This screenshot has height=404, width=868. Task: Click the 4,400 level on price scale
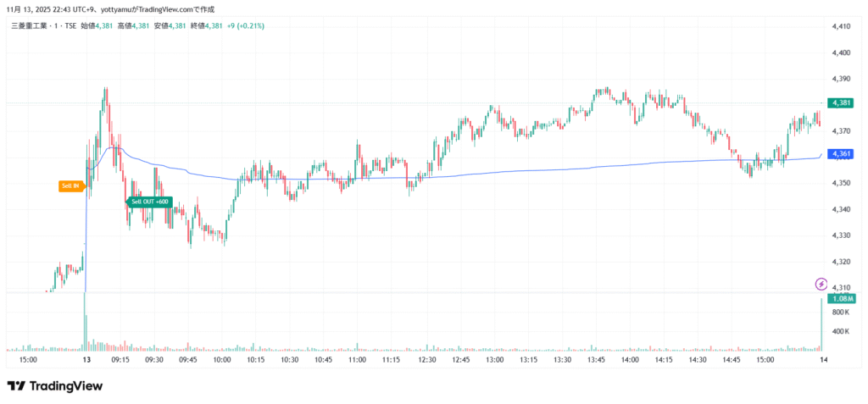(x=841, y=53)
